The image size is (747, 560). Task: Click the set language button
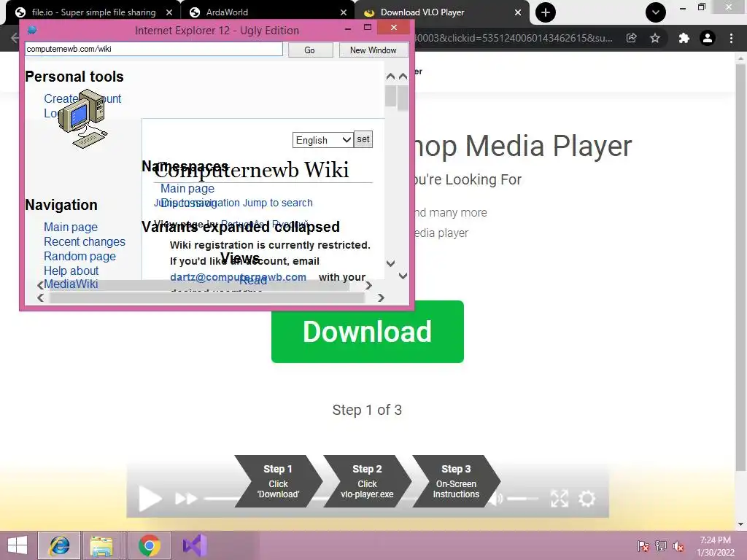pyautogui.click(x=363, y=139)
